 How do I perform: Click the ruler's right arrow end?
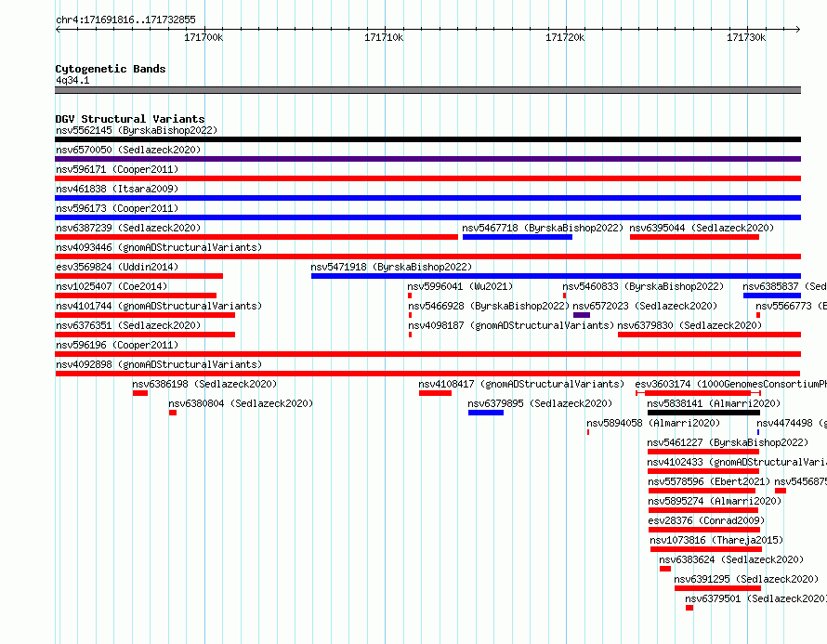(x=798, y=29)
